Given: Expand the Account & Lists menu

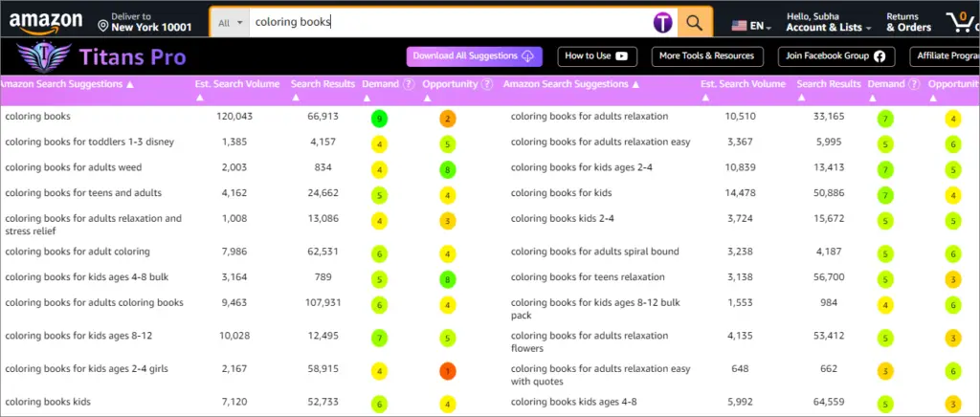Looking at the screenshot, I should coord(828,22).
